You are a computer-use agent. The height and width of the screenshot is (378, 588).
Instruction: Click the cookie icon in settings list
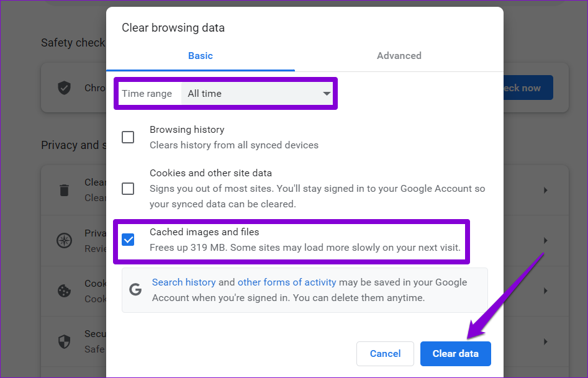click(x=64, y=290)
